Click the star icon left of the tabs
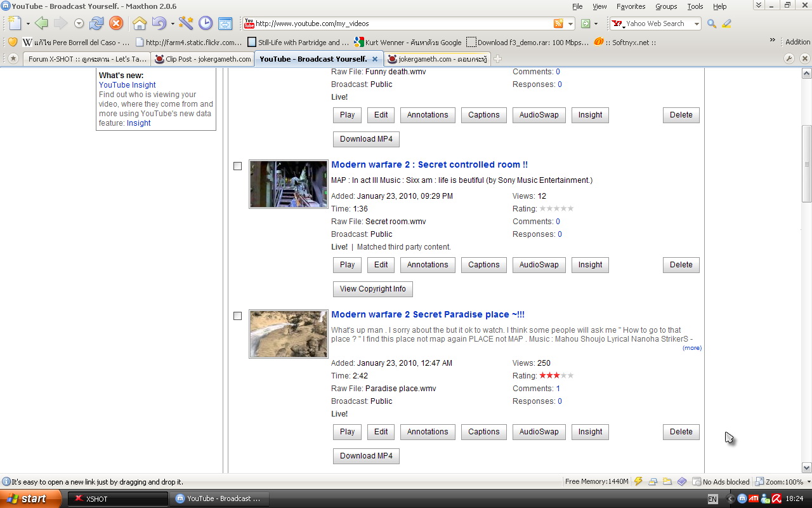This screenshot has height=508, width=812. tap(13, 58)
